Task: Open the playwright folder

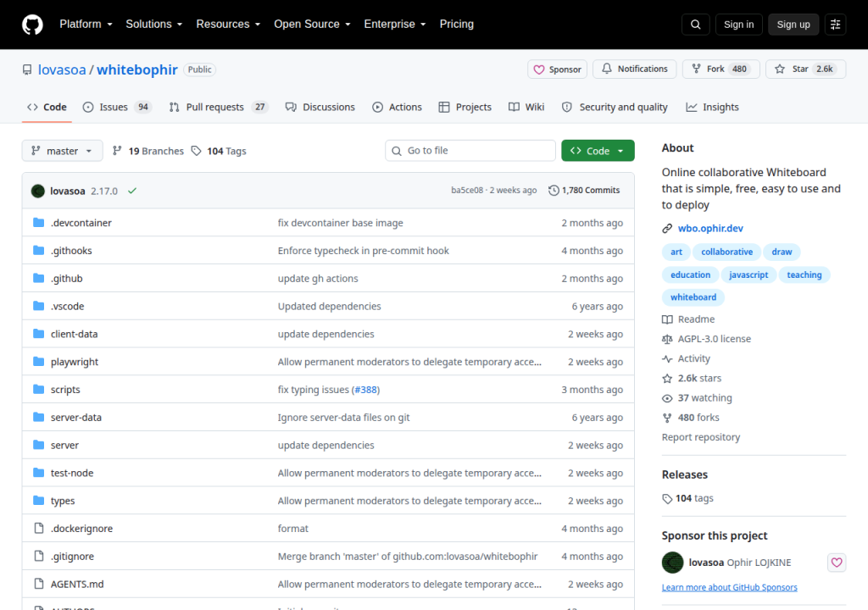Action: point(75,362)
